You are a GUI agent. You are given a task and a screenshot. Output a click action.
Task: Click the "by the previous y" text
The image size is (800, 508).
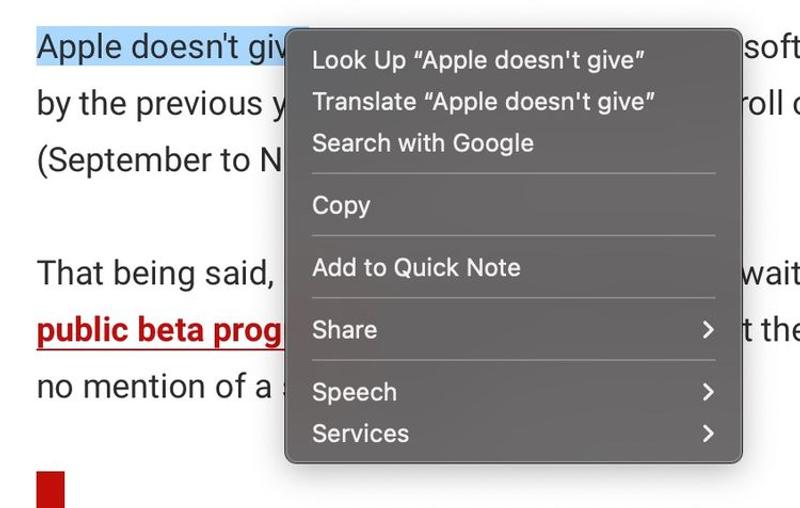point(160,104)
